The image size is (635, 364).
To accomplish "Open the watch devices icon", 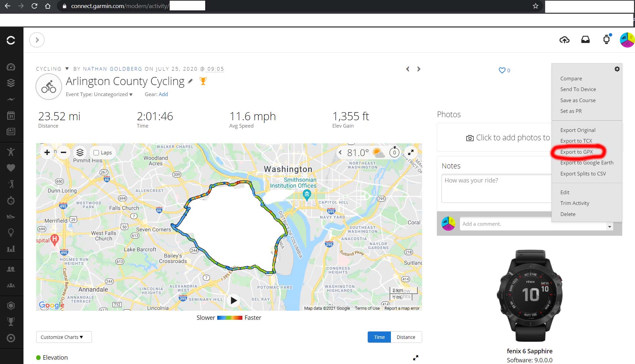I will [x=607, y=40].
